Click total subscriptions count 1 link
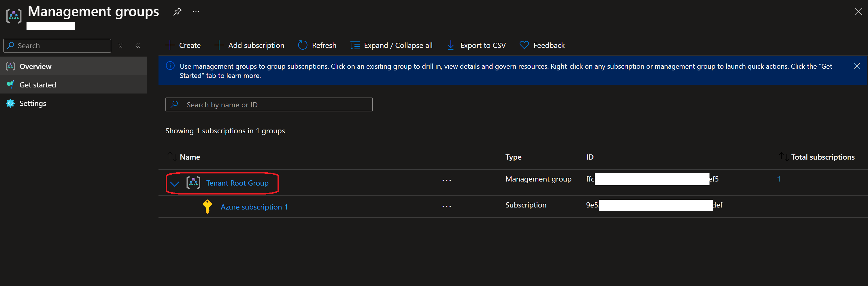Screen dimensions: 868x286 click(779, 179)
